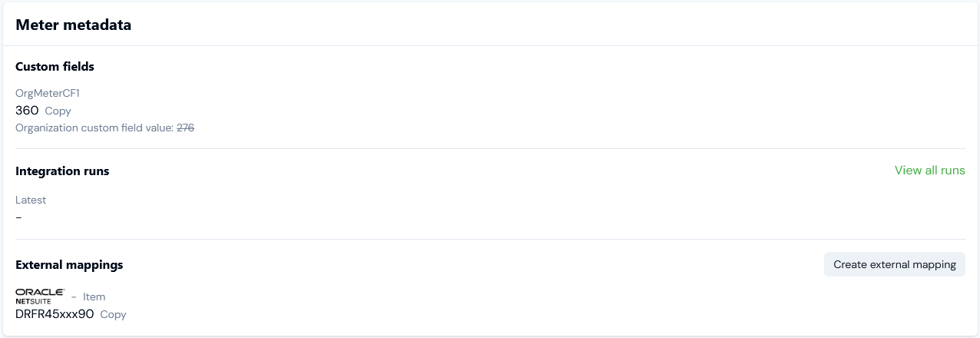Click the divider line above Integration runs
Image resolution: width=980 pixels, height=338 pixels.
[490, 149]
